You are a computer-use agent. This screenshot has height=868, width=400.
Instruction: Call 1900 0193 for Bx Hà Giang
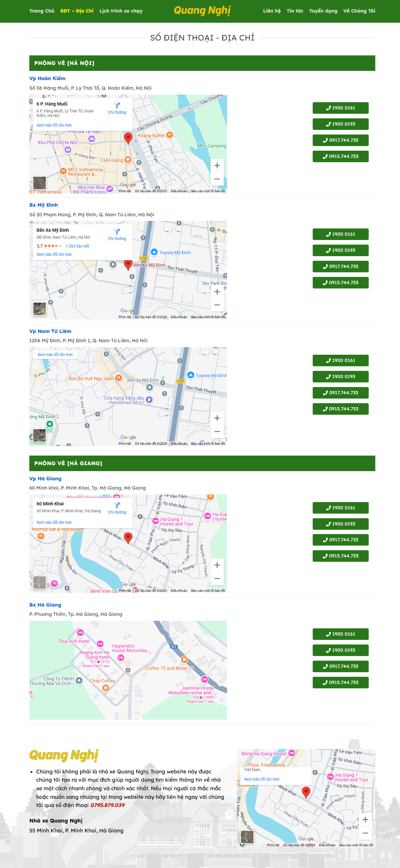340,650
